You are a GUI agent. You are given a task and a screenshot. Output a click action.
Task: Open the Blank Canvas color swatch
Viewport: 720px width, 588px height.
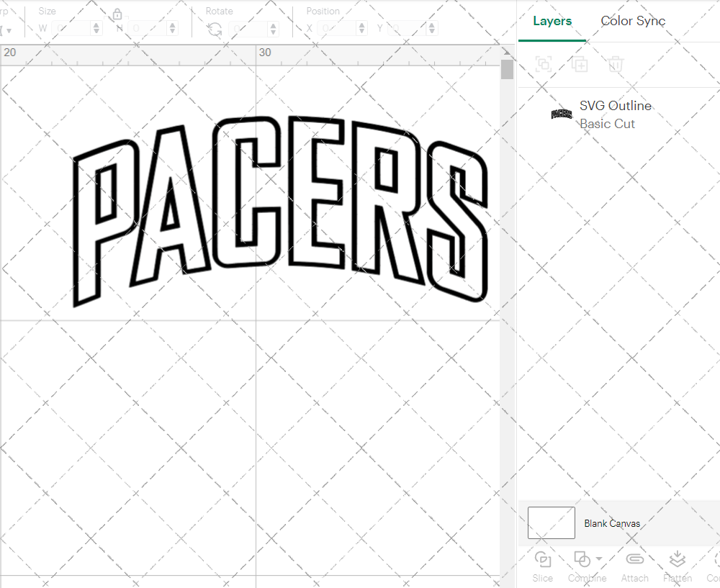click(x=551, y=523)
